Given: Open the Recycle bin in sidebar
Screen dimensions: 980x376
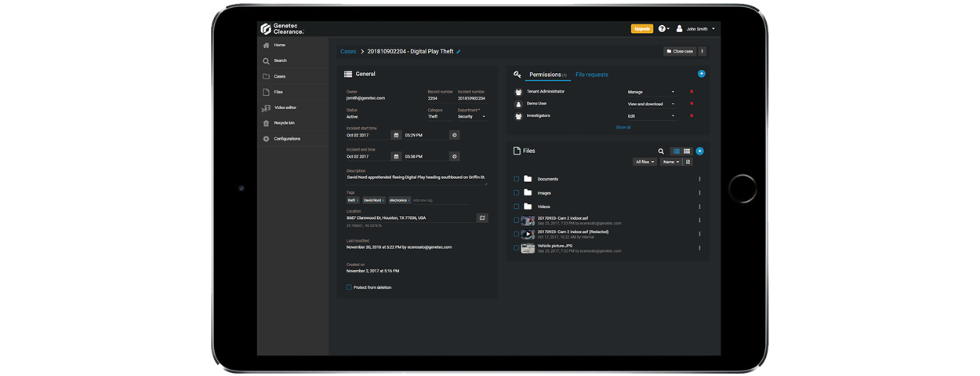Looking at the screenshot, I should 284,123.
